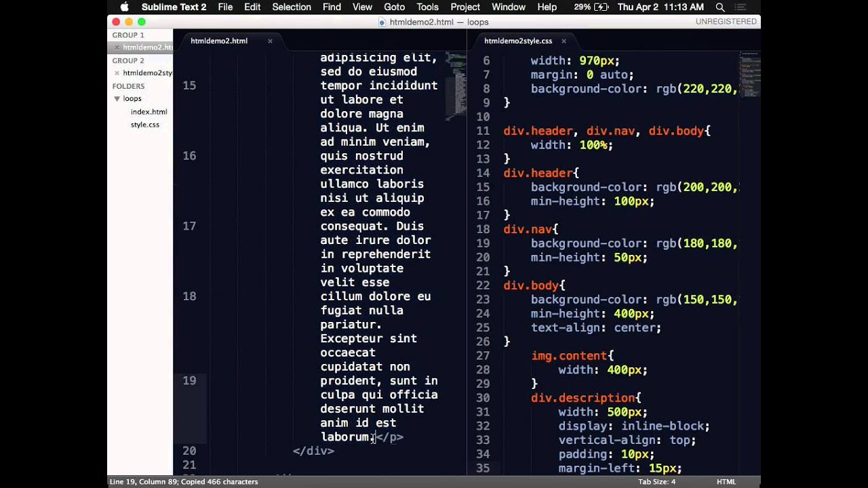Click 'vertical-align: top;' in CSS
Screen dimensions: 868x488
(627, 441)
